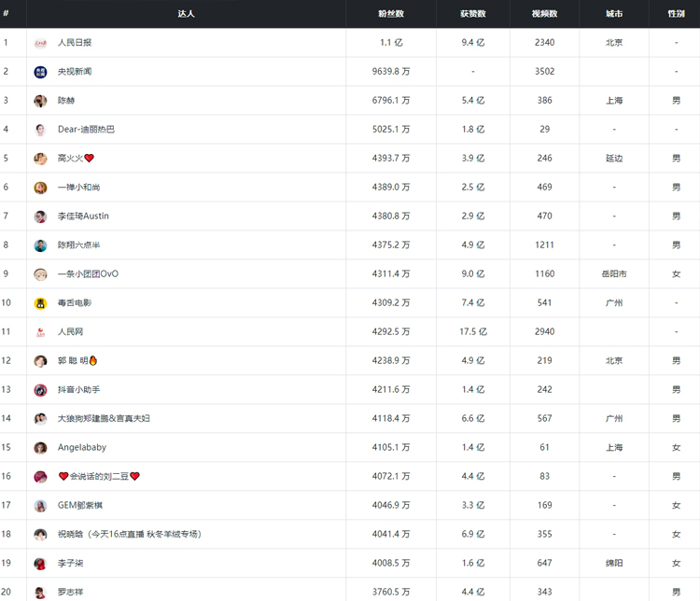Viewport: 700px width, 601px height.
Task: Click the 人民网 logo avatar
Action: coord(41,332)
